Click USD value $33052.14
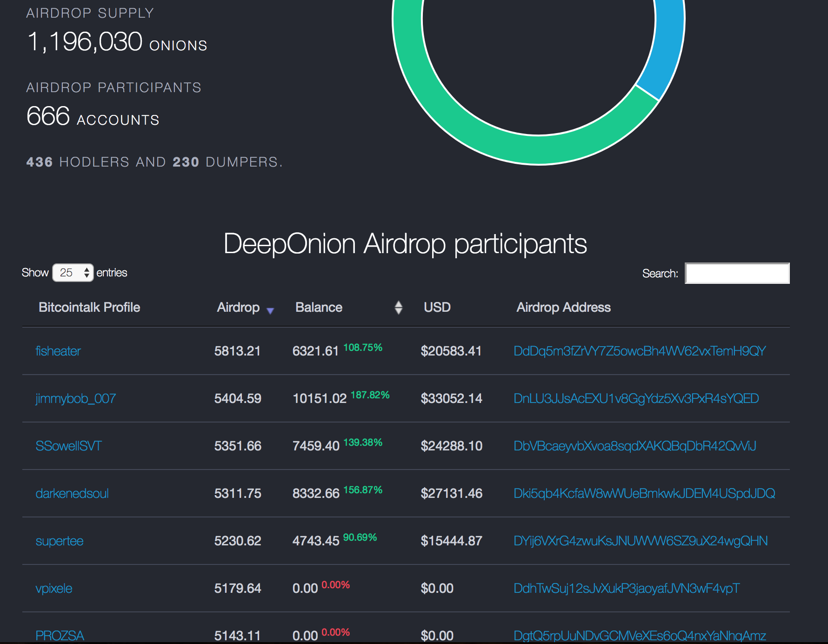 [x=452, y=399]
